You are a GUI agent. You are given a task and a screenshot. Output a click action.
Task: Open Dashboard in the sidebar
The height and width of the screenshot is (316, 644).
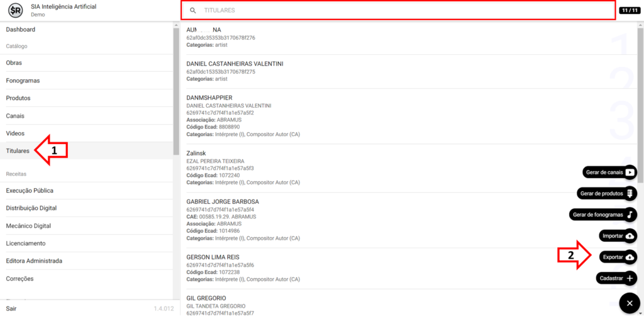21,30
